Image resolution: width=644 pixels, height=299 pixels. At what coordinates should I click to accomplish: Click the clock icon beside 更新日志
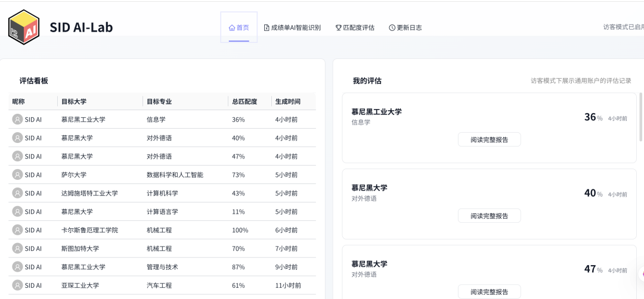pyautogui.click(x=392, y=28)
